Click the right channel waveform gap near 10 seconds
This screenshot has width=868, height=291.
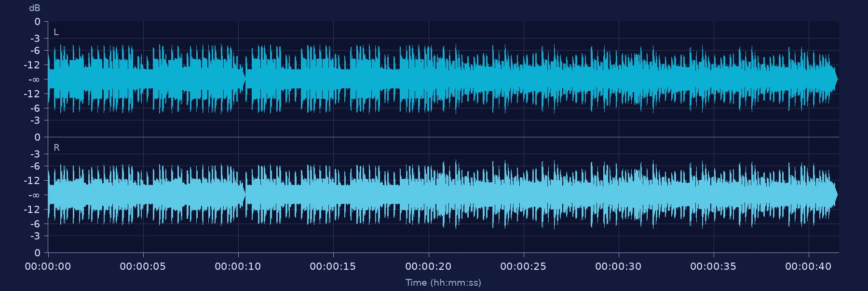point(245,195)
